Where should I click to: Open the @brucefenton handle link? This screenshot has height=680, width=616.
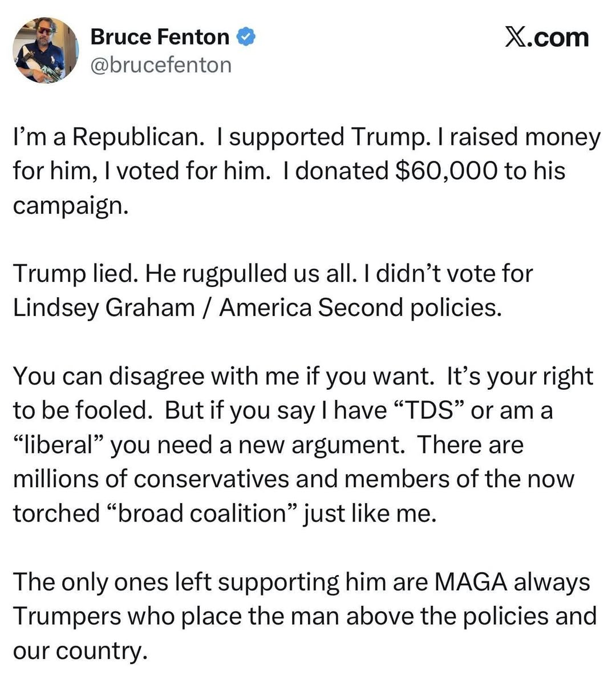[161, 65]
